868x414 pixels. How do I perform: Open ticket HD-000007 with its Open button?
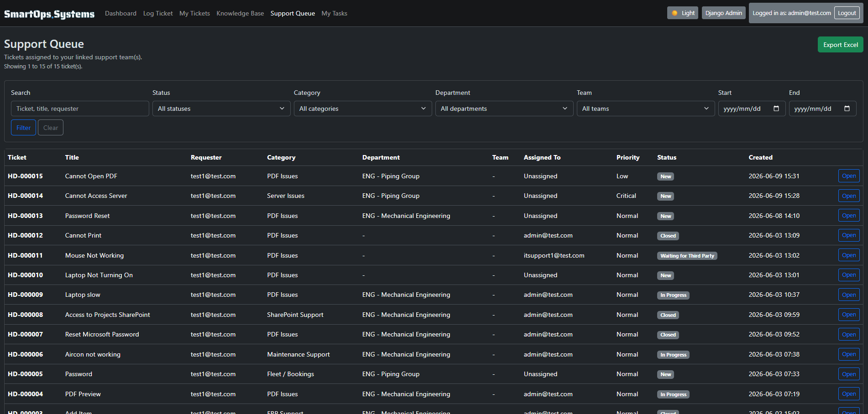pos(849,334)
